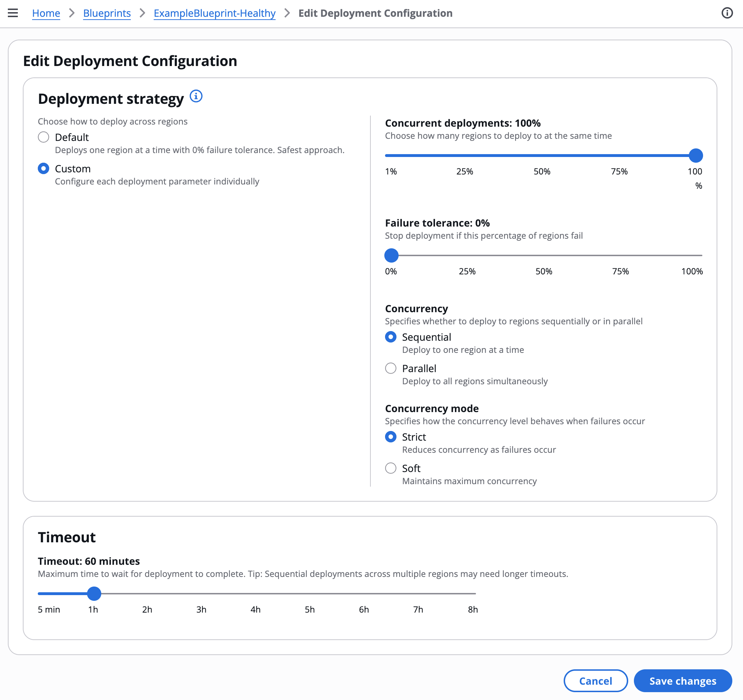Enable Soft concurrency mode
The image size is (743, 700).
[x=390, y=468]
